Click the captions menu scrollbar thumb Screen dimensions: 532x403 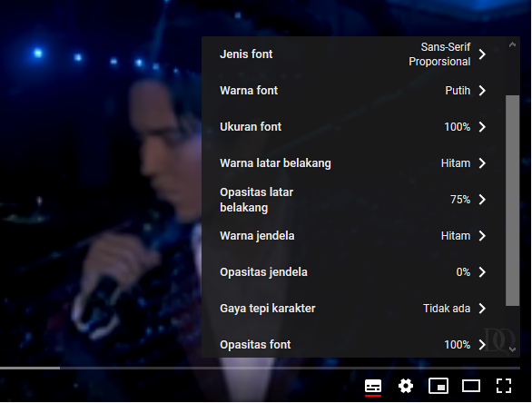click(512, 201)
